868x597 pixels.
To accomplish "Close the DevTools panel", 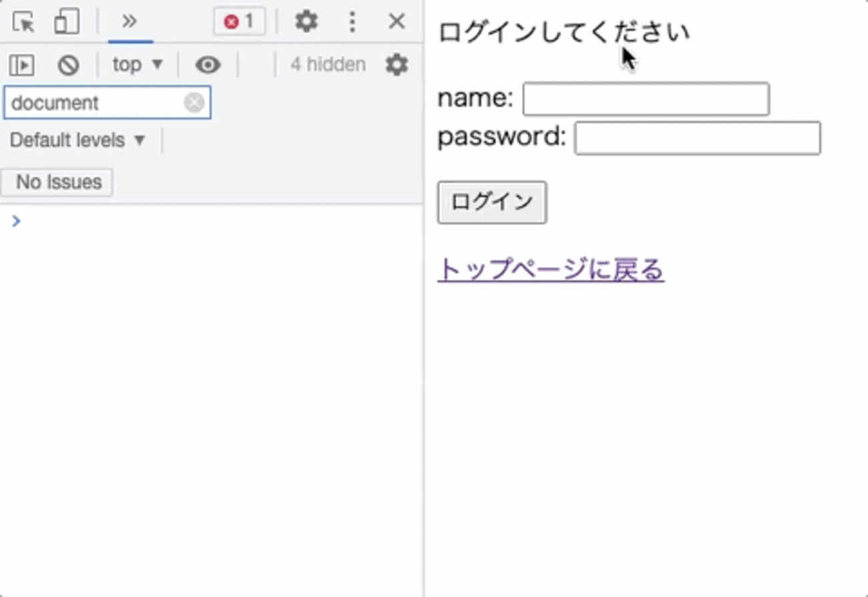I will coord(397,21).
